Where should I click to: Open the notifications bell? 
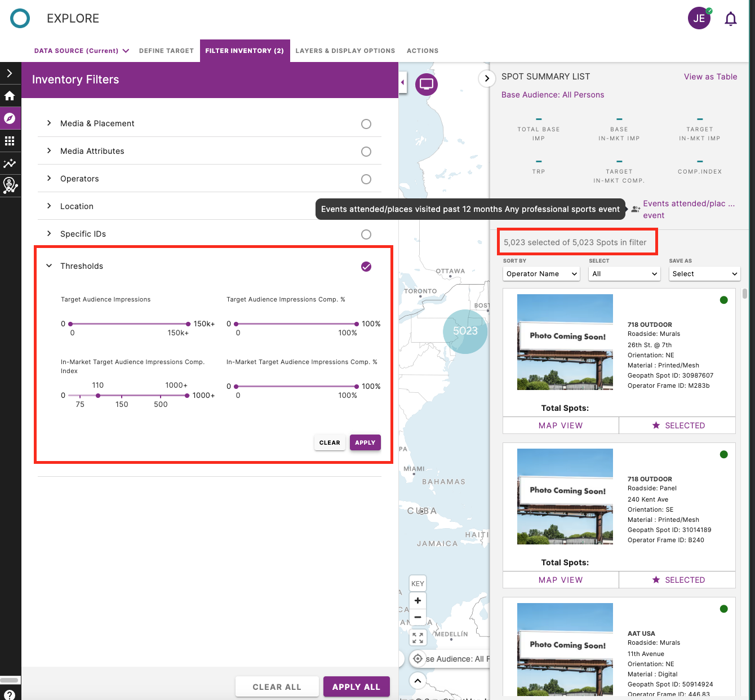pos(731,19)
